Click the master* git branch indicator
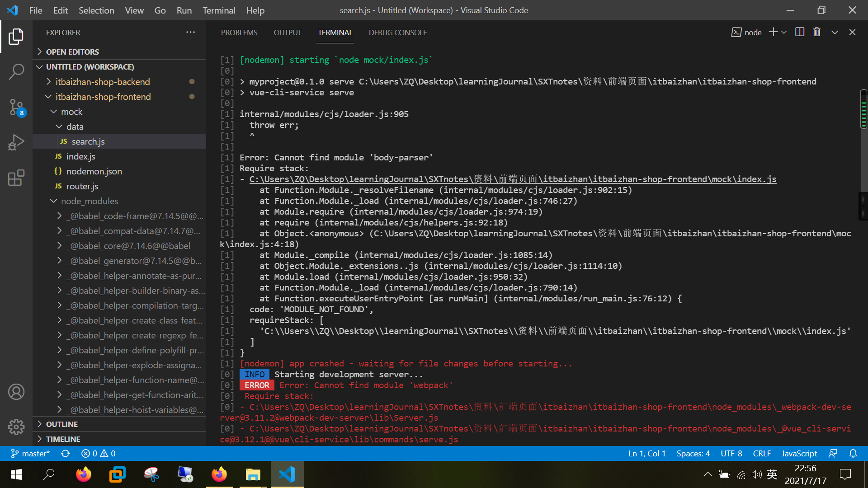The height and width of the screenshot is (488, 868). (x=30, y=453)
